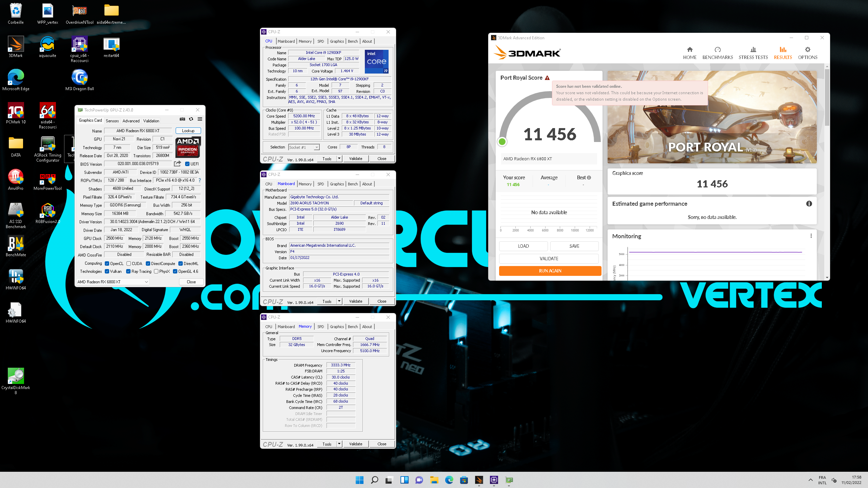The image size is (868, 488).
Task: Select Graphics tab in bottom CPU-Z window
Action: click(337, 327)
